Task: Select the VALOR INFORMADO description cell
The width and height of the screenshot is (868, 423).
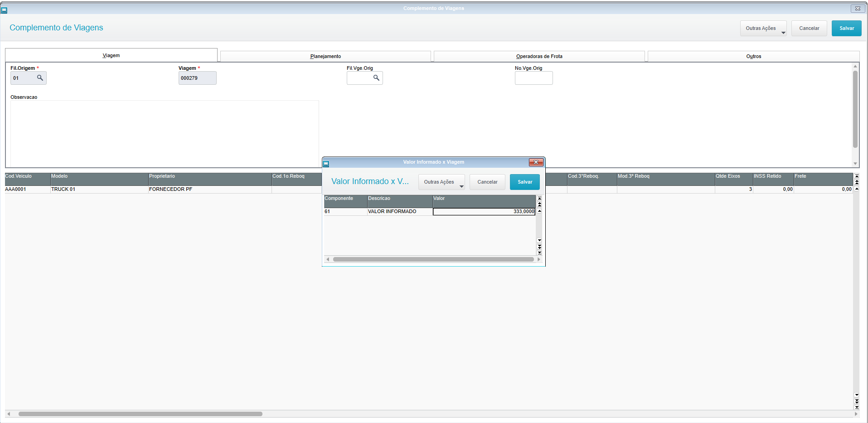Action: click(x=400, y=212)
